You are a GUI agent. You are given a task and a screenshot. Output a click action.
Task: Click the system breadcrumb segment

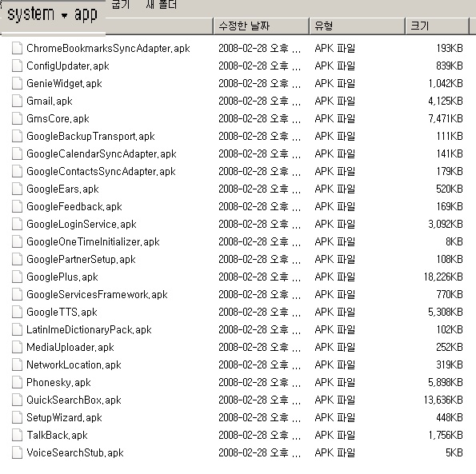coord(30,14)
